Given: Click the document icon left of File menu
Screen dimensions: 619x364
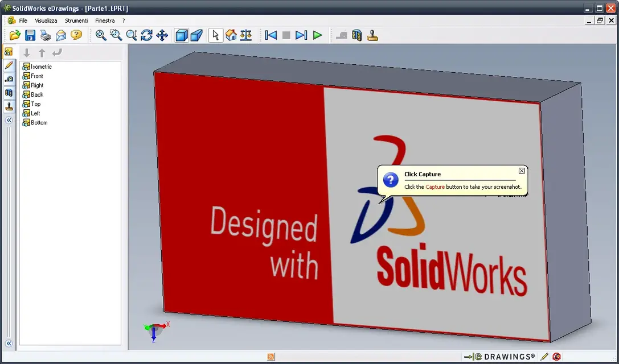Looking at the screenshot, I should (11, 20).
